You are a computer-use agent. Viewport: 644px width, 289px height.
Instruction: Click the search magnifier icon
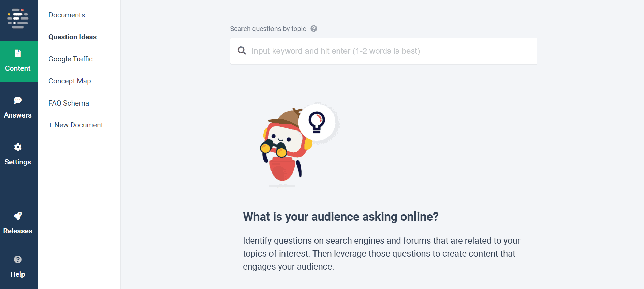click(x=242, y=51)
